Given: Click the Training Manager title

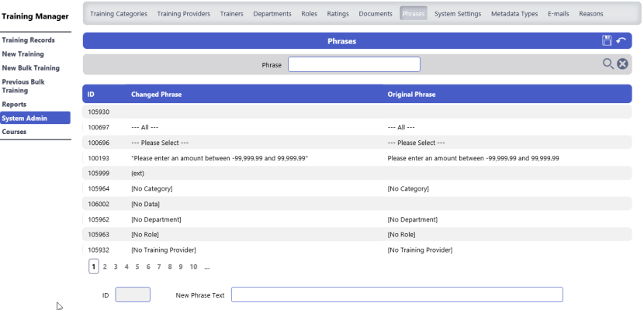Looking at the screenshot, I should tap(36, 16).
